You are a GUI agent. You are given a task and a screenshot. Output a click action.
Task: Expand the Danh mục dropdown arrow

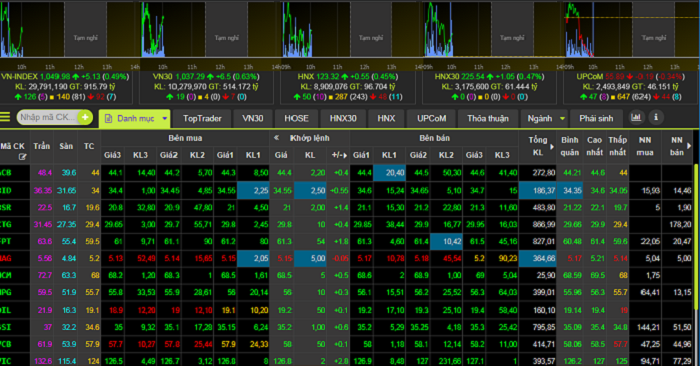tap(165, 119)
